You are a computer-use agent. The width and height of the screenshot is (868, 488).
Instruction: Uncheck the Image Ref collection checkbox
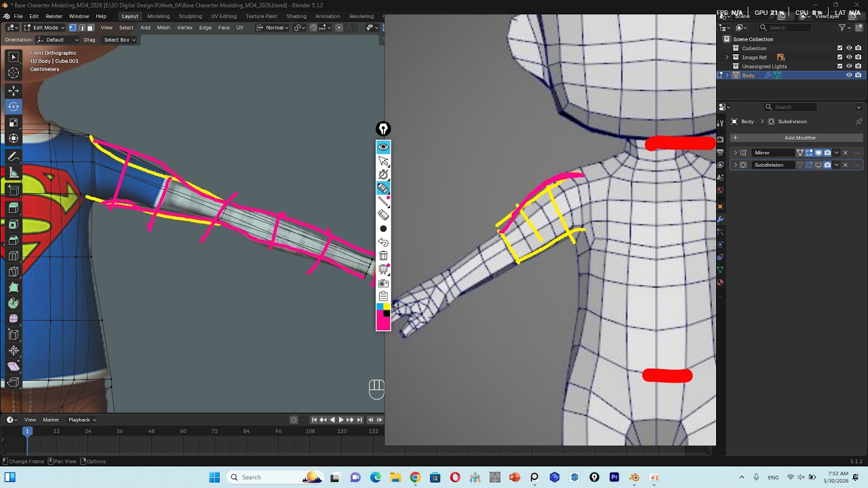[840, 58]
